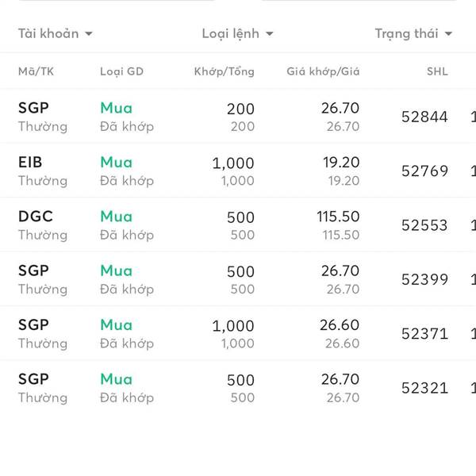Click the arrow icon beside Loại lệnh
Image resolution: width=476 pixels, height=476 pixels.
point(270,33)
